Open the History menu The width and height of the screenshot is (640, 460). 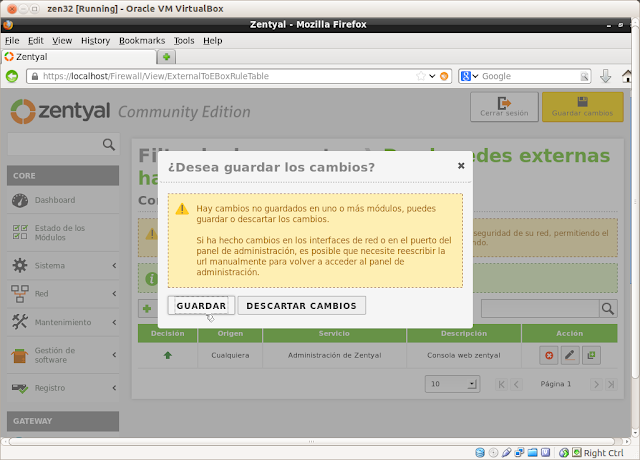pyautogui.click(x=96, y=41)
